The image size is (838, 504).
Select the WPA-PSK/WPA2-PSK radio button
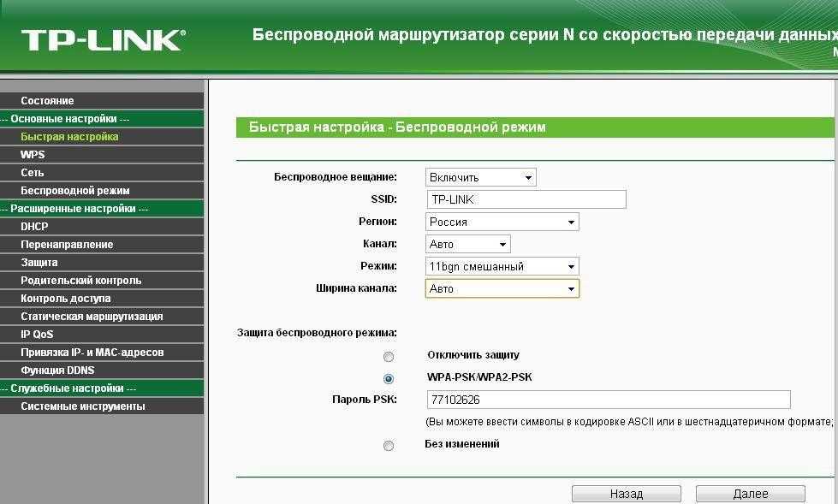click(x=389, y=378)
